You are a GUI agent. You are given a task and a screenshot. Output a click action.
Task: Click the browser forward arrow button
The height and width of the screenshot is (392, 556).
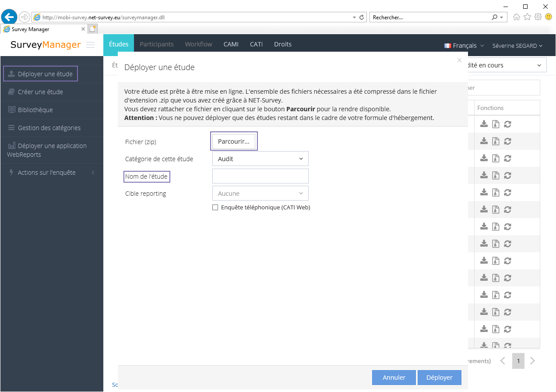[25, 17]
